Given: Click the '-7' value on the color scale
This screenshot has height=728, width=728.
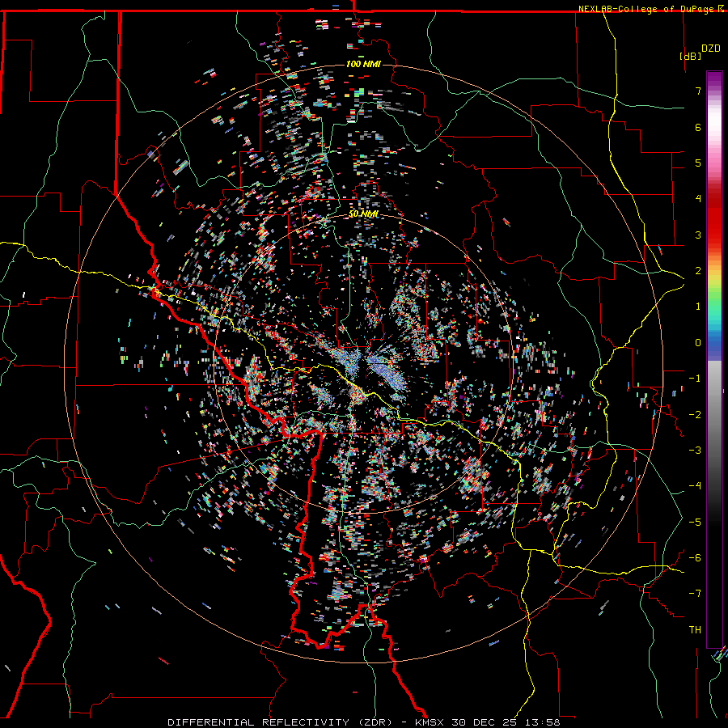Looking at the screenshot, I should click(695, 594).
